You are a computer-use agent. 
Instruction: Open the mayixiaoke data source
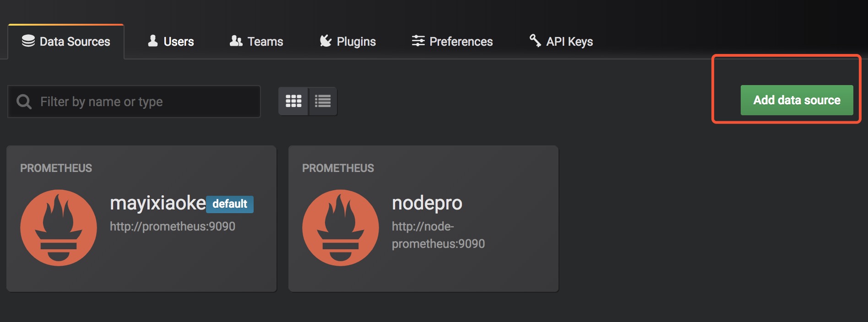coord(141,219)
